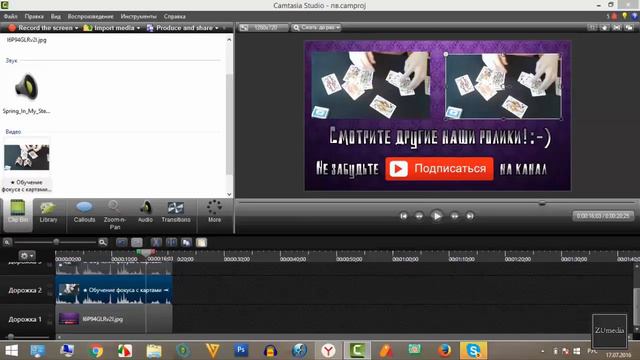Open the Zoom-n-Pan tool

(x=115, y=215)
